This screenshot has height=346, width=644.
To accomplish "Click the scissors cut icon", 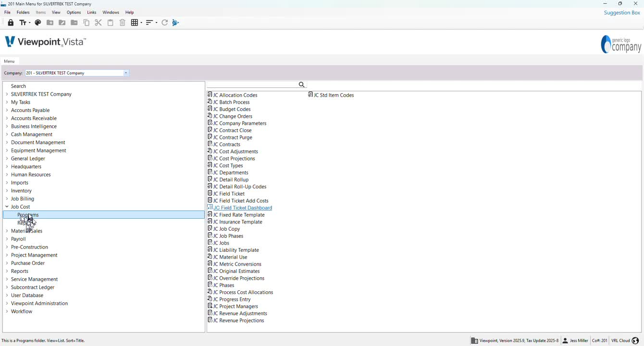I will 98,23.
